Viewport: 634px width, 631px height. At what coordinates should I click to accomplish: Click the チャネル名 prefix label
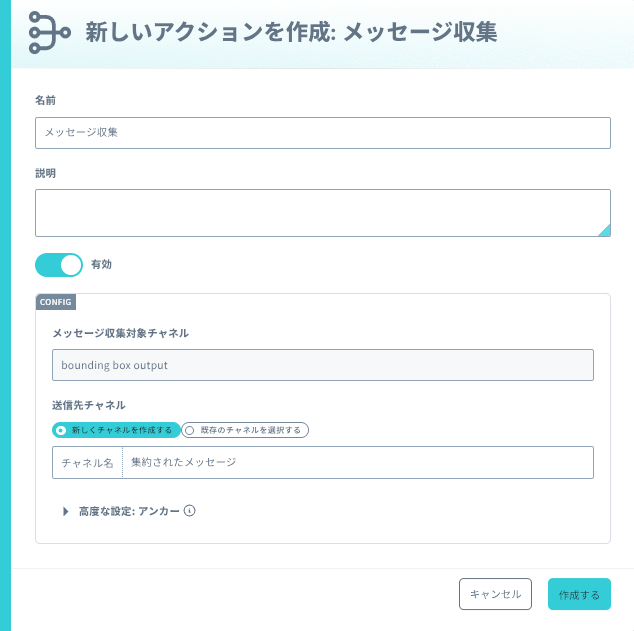tap(87, 462)
